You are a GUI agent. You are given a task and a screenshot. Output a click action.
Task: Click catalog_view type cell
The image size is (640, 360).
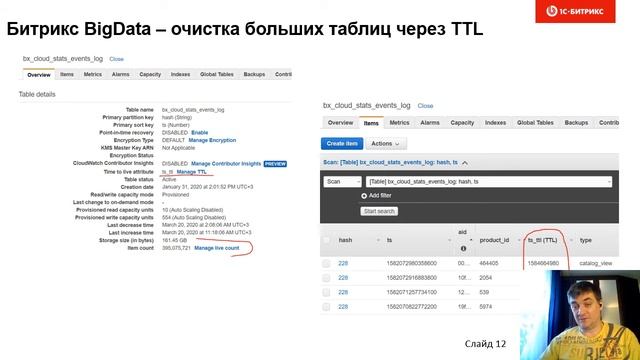596,264
